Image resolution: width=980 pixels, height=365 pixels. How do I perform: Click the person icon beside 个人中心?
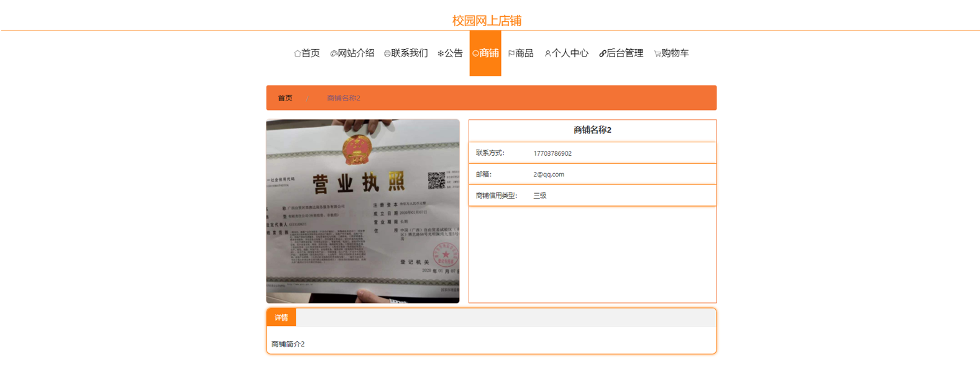coord(547,53)
